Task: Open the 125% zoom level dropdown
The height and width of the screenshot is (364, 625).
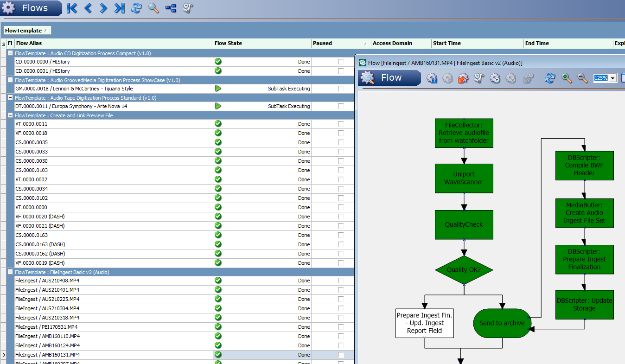Action: (x=613, y=78)
